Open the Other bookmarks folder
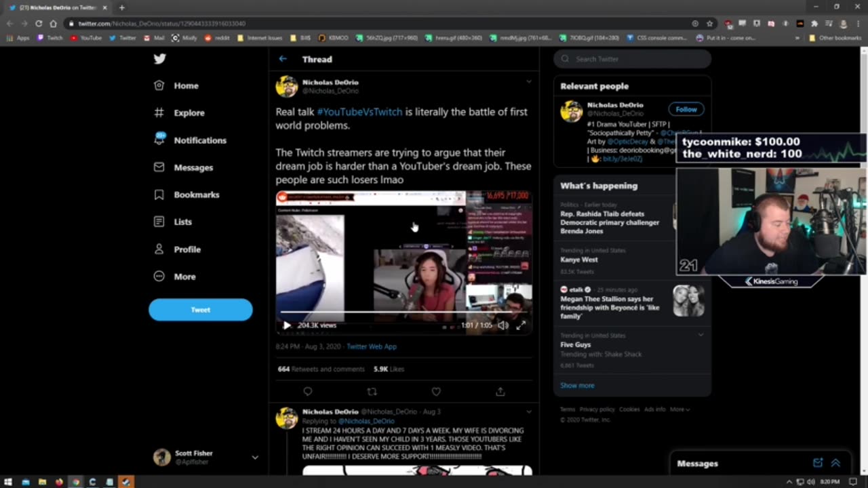Screen dimensions: 868x488 [835, 38]
